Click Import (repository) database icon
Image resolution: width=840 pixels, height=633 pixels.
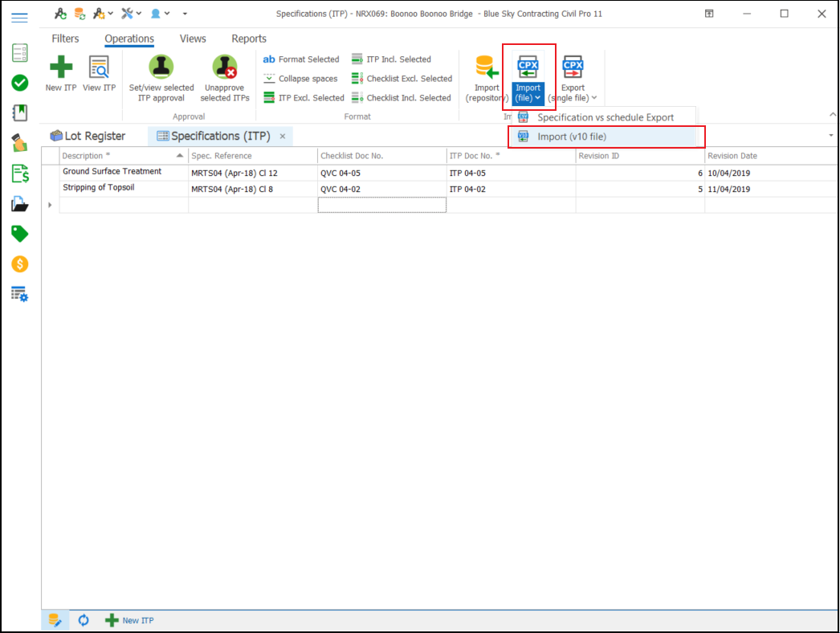[486, 67]
